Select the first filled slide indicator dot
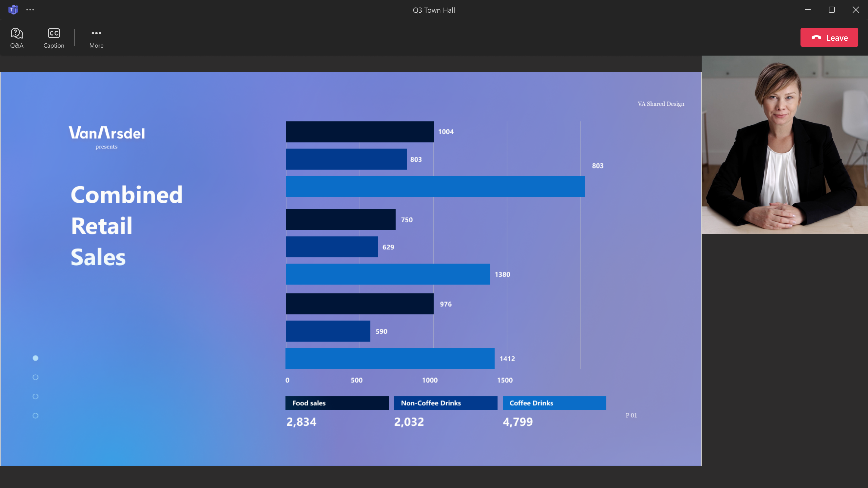The width and height of the screenshot is (868, 488). click(35, 358)
